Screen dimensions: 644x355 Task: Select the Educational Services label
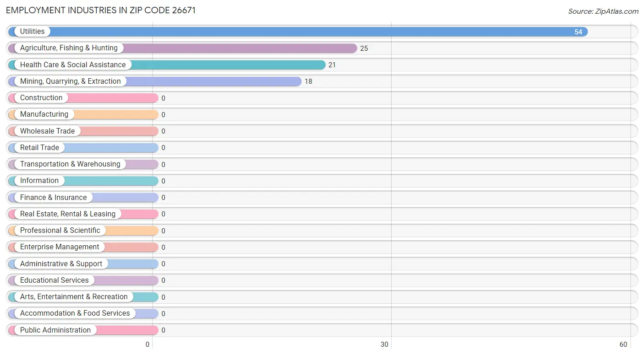tap(55, 280)
